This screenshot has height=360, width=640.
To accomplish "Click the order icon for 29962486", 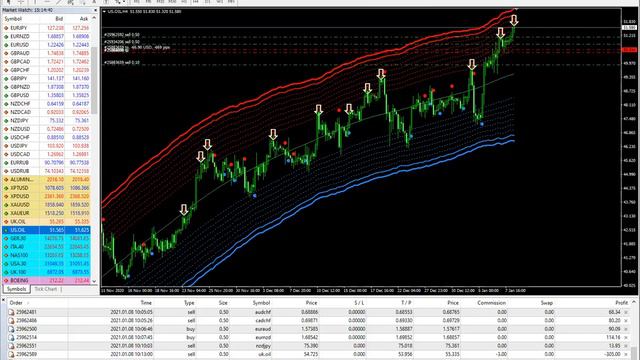I will click(x=11, y=321).
